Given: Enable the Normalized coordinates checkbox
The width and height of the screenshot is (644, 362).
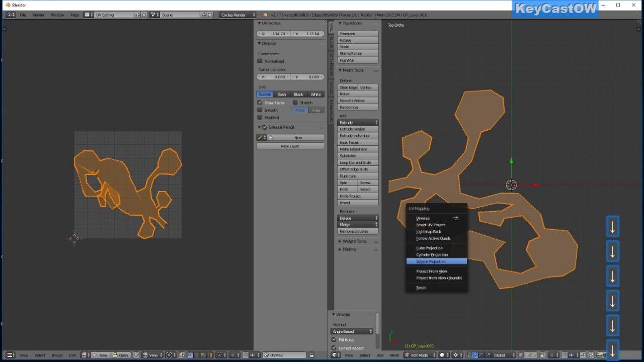Looking at the screenshot, I should pos(260,61).
